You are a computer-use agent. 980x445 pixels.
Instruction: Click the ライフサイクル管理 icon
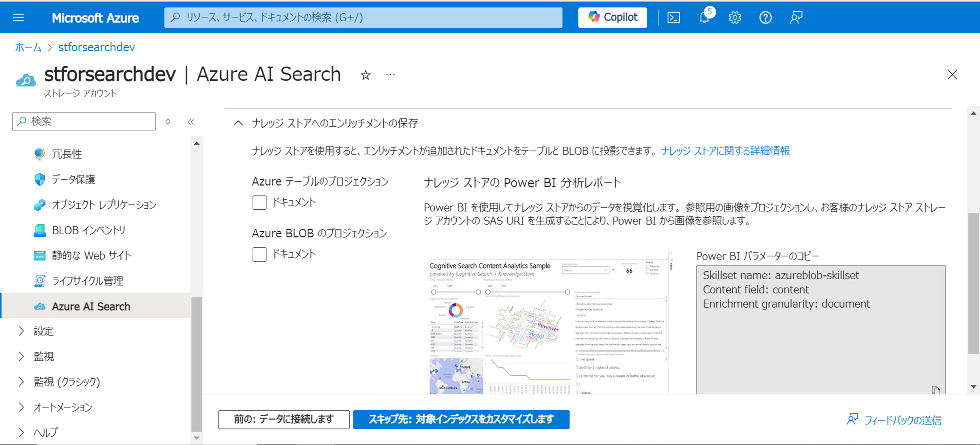[x=40, y=281]
